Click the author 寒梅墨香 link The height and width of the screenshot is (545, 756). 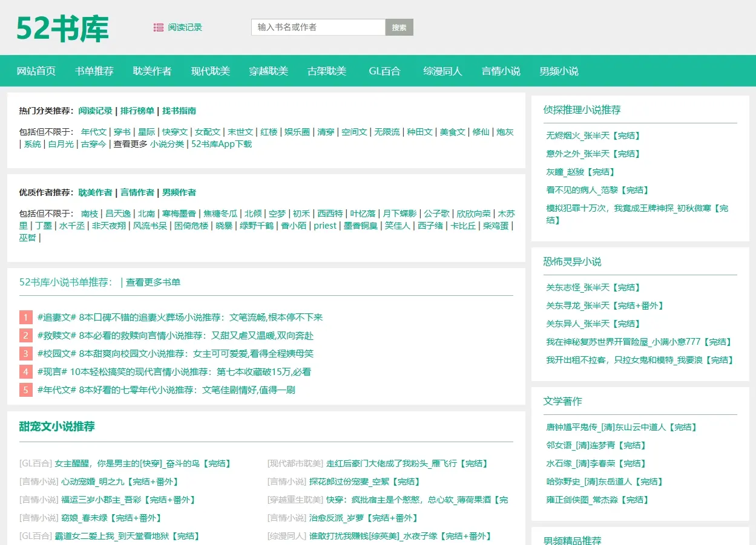pyautogui.click(x=179, y=214)
